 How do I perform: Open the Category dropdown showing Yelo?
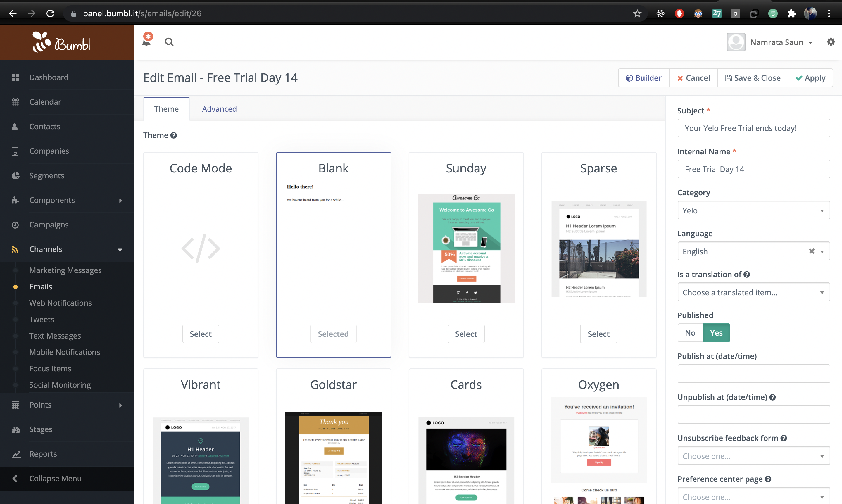(753, 210)
